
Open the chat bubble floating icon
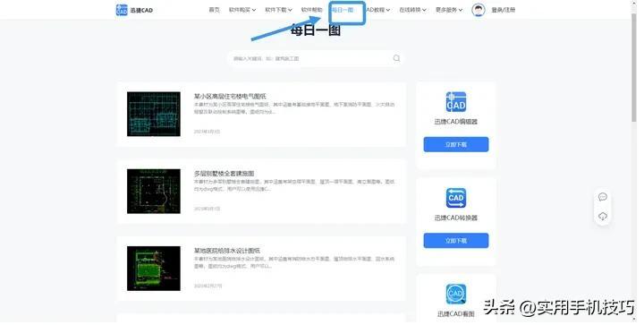click(x=603, y=197)
